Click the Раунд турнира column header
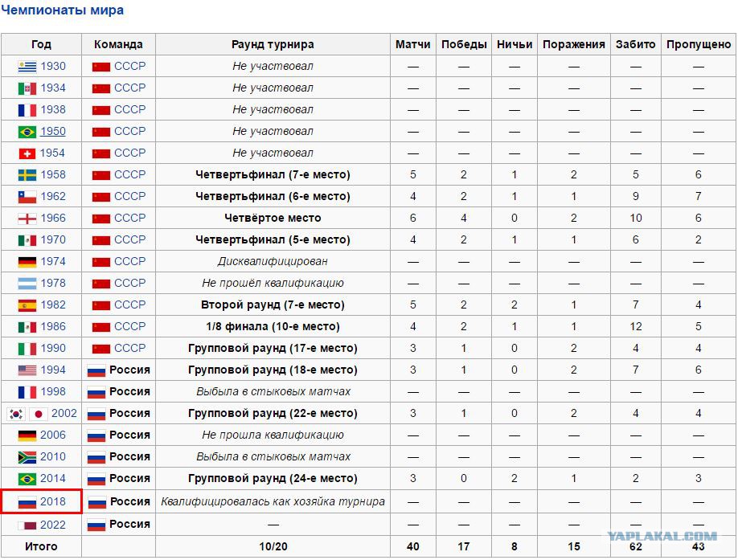This screenshot has height=560, width=738. click(x=273, y=44)
